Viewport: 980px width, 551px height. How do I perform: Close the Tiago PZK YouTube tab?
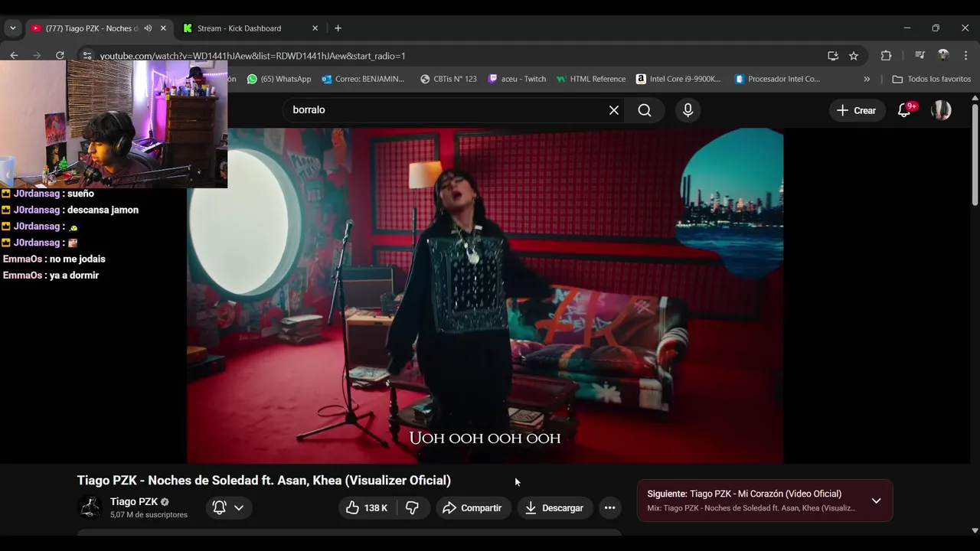pyautogui.click(x=163, y=28)
